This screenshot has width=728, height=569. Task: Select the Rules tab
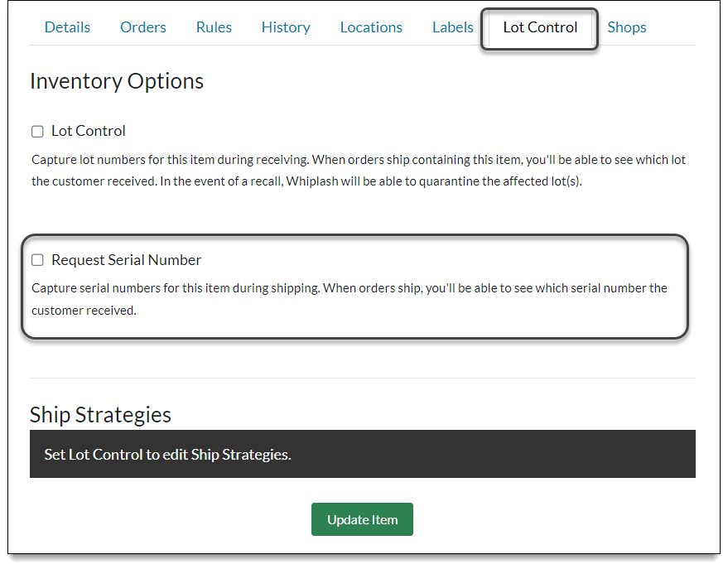(214, 27)
